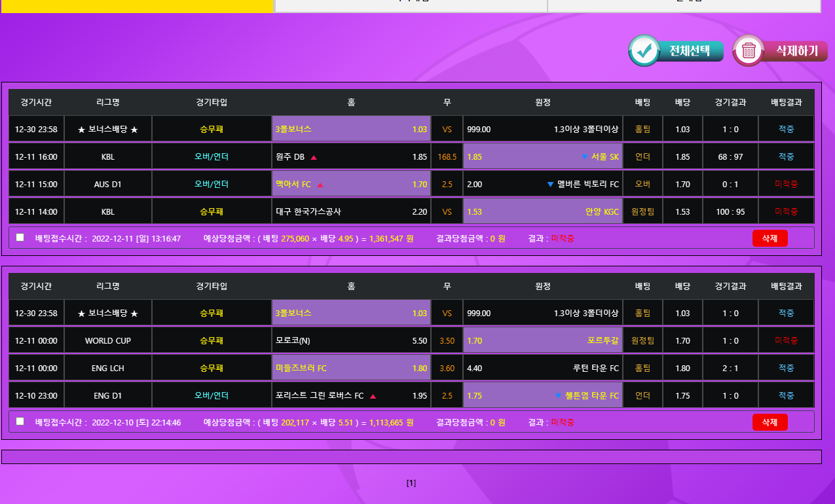Click the red up arrow beside 맥아서 FC

(x=320, y=185)
